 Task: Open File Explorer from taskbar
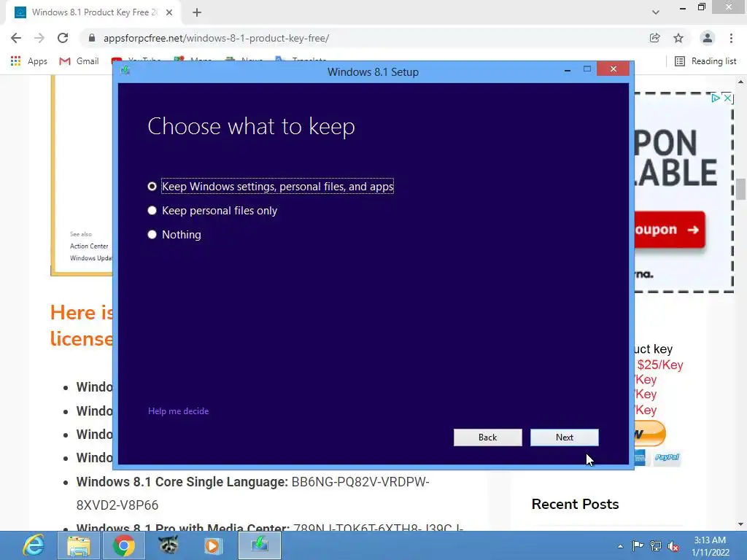[79, 545]
